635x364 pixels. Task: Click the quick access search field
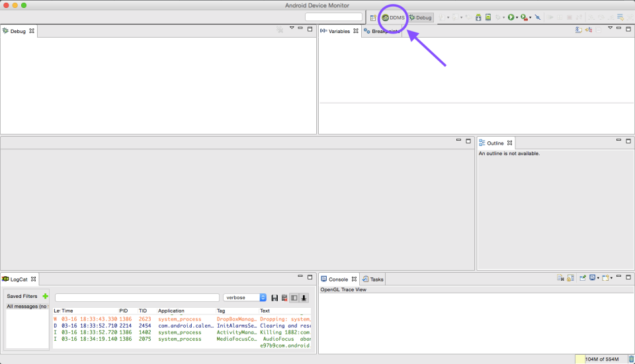pos(333,17)
